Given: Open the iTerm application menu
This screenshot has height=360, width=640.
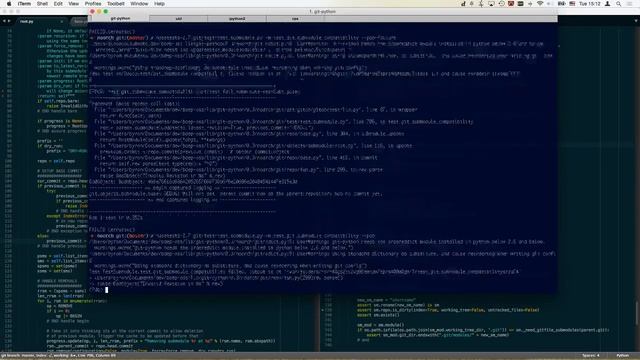Looking at the screenshot, I should [x=24, y=4].
